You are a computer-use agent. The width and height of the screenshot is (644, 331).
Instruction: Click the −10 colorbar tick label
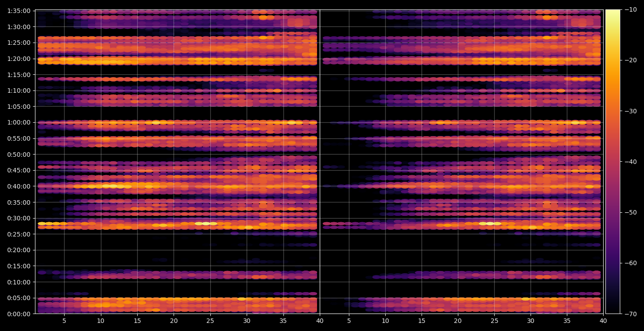tap(631, 10)
